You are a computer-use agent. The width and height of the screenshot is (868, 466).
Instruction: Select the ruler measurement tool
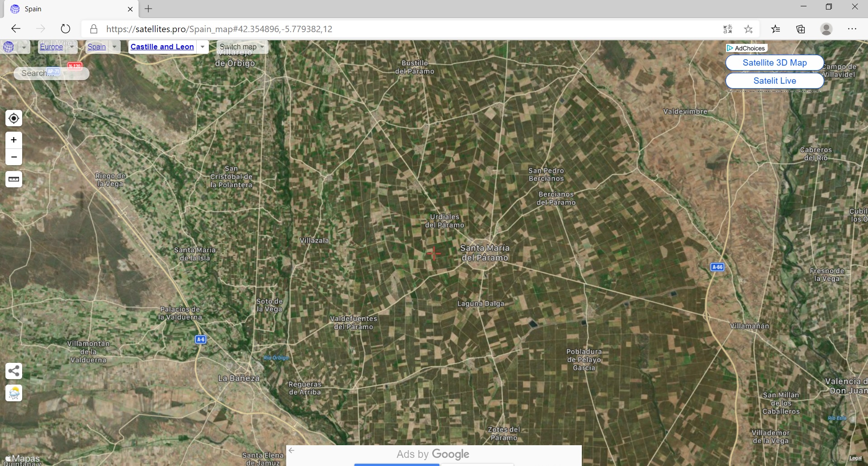coord(14,179)
